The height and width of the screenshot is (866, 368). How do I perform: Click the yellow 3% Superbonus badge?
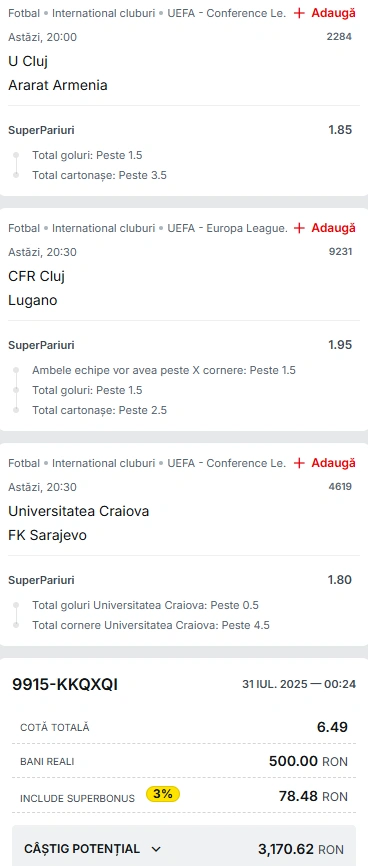pyautogui.click(x=163, y=794)
